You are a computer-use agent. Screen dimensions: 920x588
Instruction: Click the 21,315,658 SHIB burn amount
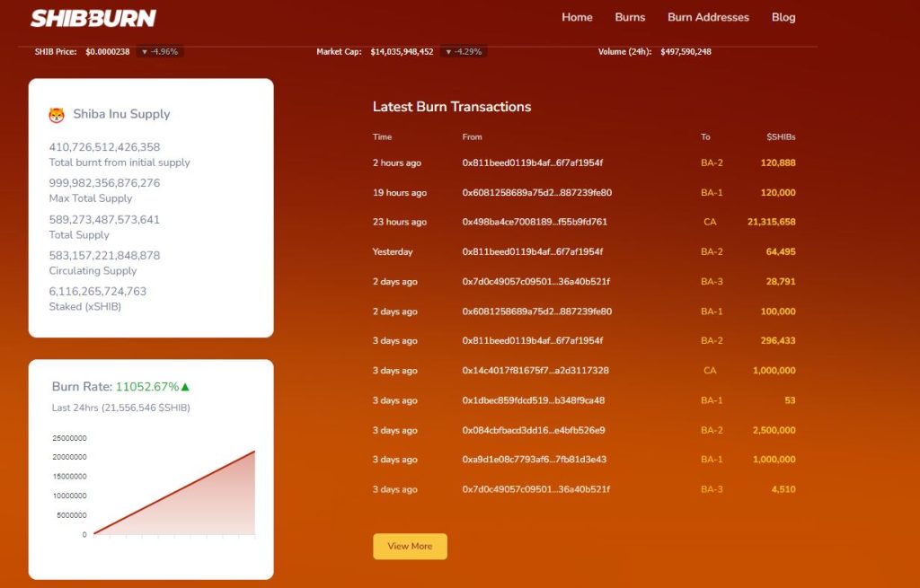[x=771, y=222]
